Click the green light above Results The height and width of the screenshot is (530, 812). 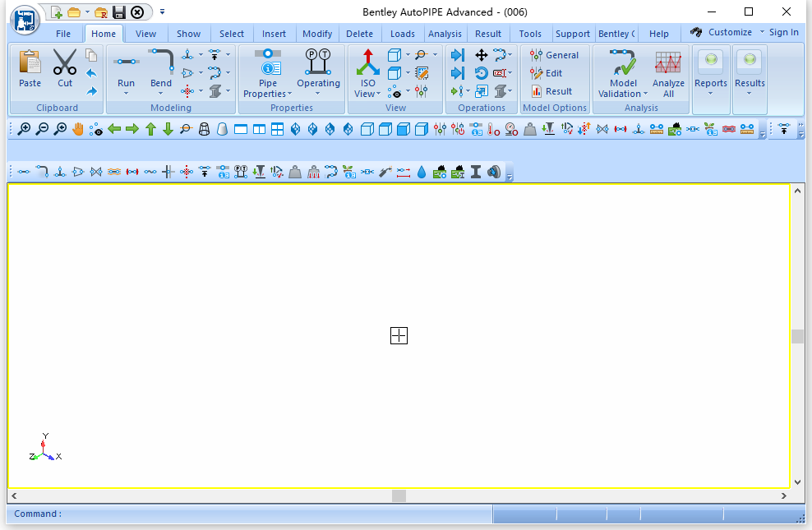pos(750,59)
